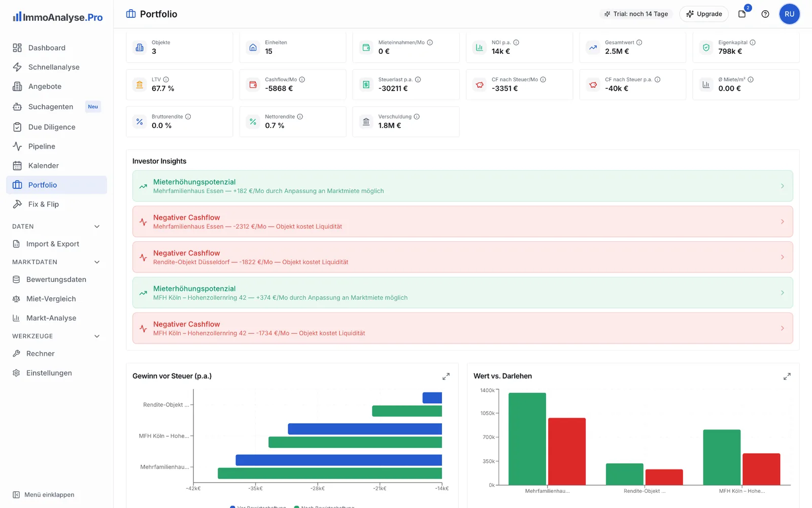Expand the Gewinn vor Steuer chart
812x508 pixels.
pos(446,376)
